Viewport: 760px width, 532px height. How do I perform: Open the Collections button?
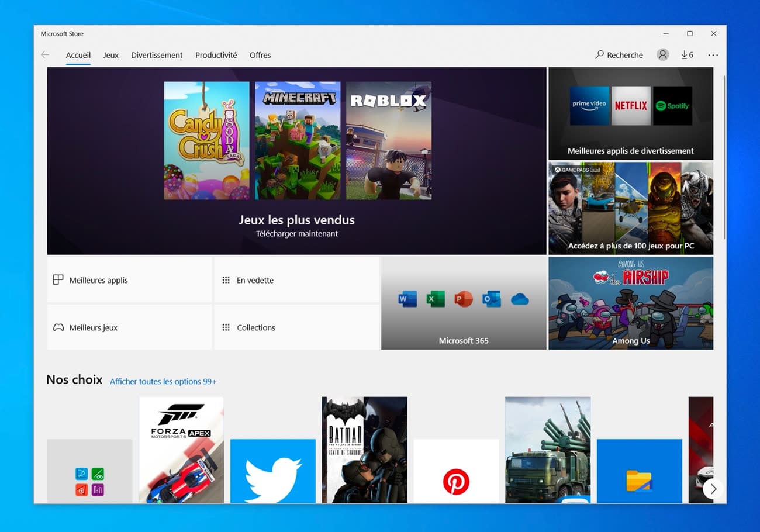[296, 327]
